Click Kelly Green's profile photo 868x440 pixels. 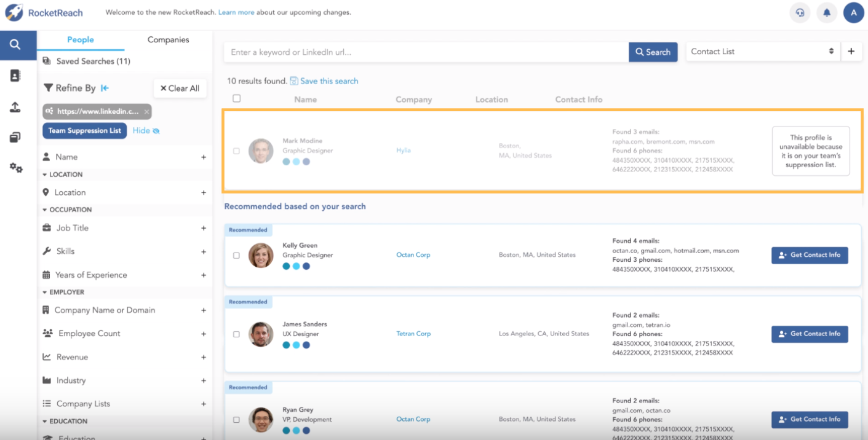point(261,255)
